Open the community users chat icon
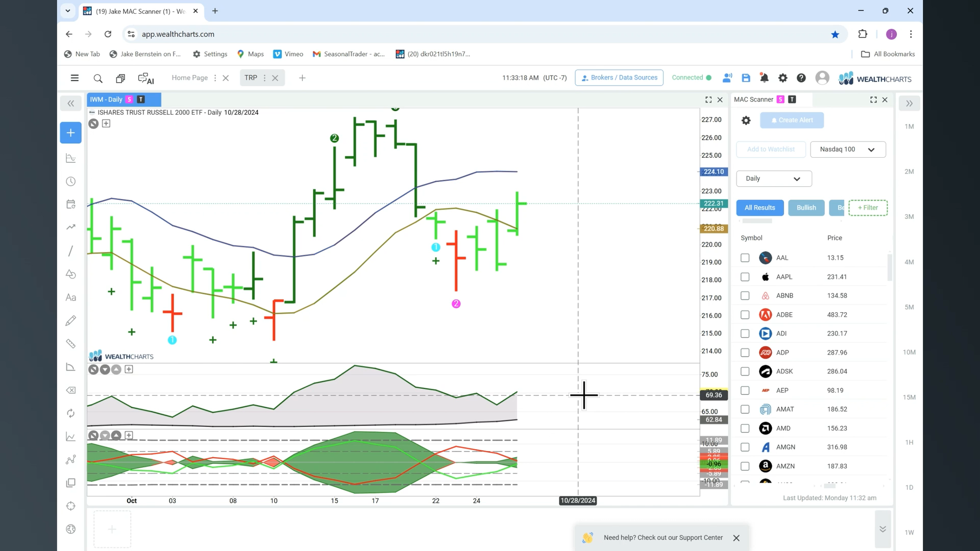 (x=727, y=78)
